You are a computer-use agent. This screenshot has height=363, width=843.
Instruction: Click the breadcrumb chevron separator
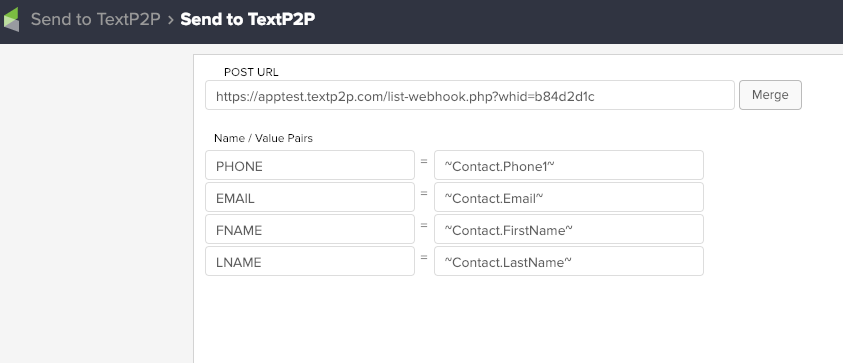click(170, 20)
